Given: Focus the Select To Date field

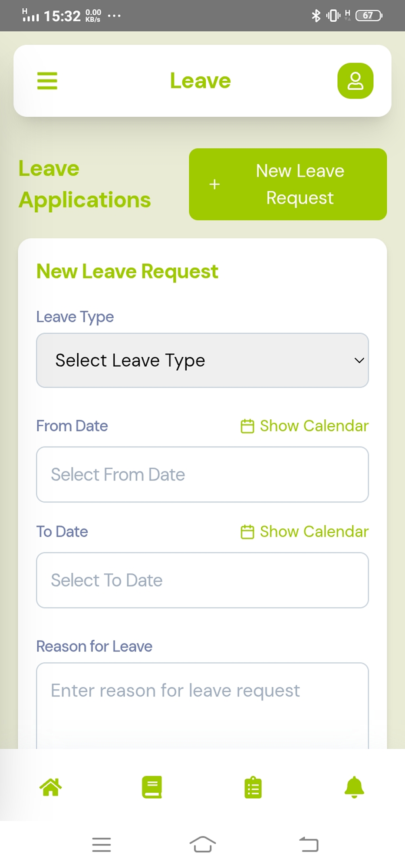Looking at the screenshot, I should coord(202,580).
